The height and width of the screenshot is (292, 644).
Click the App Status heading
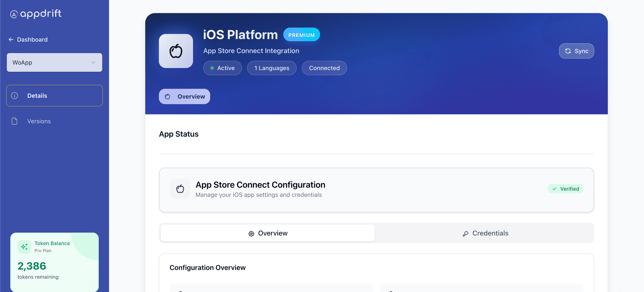click(x=179, y=134)
